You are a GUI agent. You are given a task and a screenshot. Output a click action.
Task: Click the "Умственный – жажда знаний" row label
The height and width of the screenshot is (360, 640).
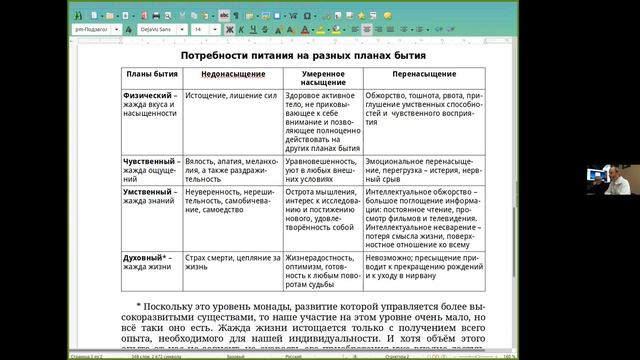click(x=152, y=218)
